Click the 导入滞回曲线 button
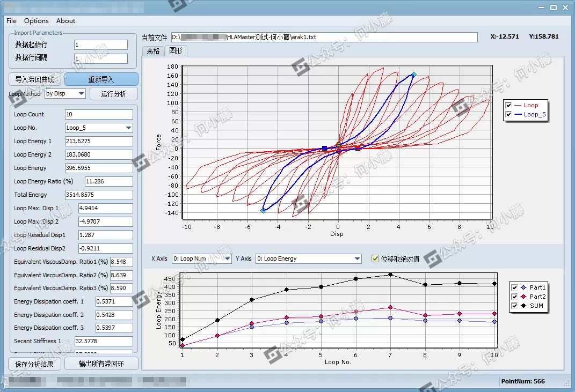575x392 pixels. (x=35, y=79)
